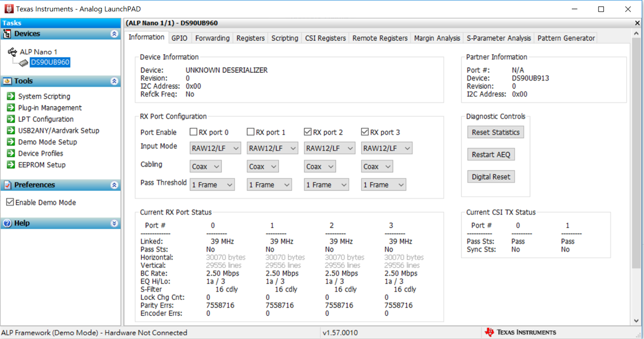Open Cabling dropdown for port 2
644x339 pixels.
(320, 166)
